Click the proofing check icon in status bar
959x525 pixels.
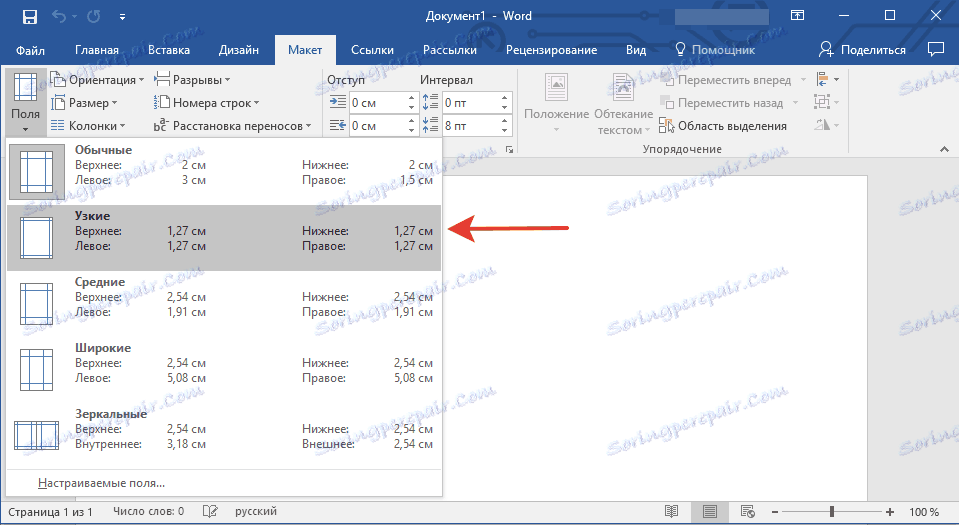pyautogui.click(x=210, y=512)
